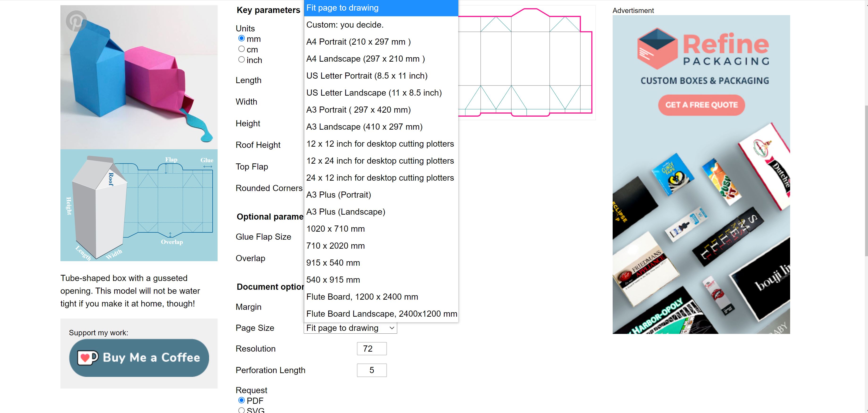Click the 'Rounded Corners' label
The width and height of the screenshot is (868, 413).
269,188
